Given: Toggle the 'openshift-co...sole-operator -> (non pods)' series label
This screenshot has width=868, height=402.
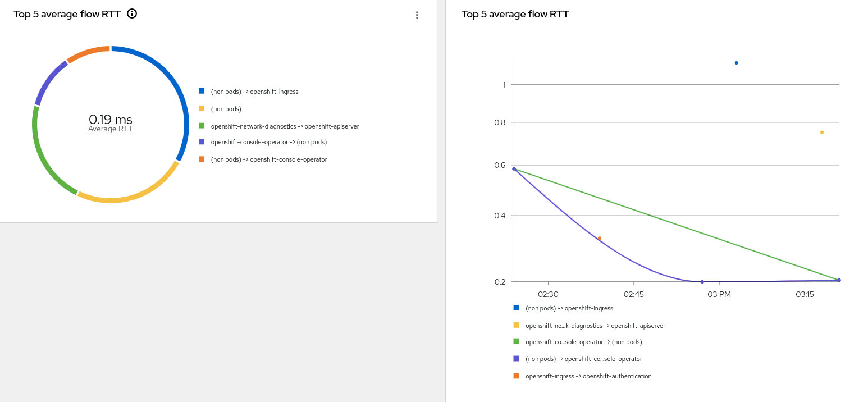Looking at the screenshot, I should (x=583, y=342).
